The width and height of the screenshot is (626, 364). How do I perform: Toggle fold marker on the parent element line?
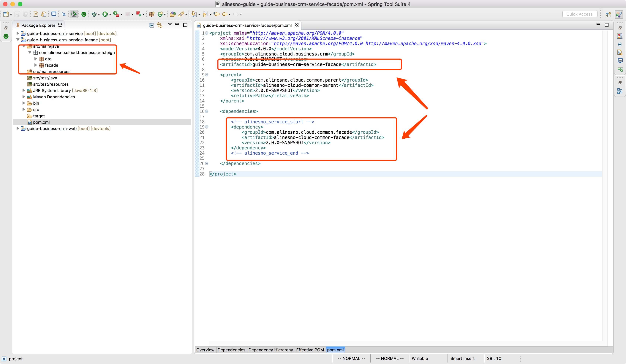207,75
